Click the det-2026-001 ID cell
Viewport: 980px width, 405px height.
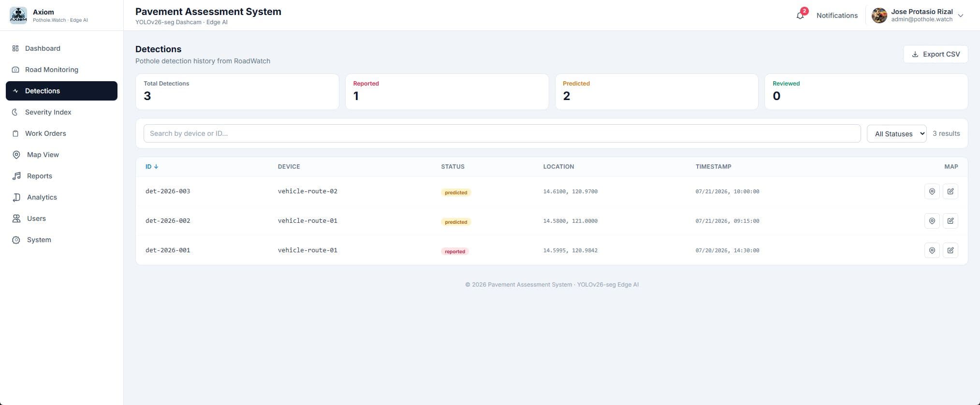click(168, 250)
